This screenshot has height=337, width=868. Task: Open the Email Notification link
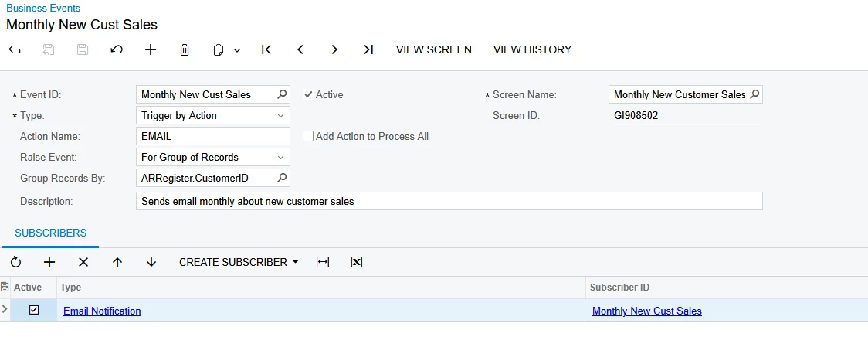[x=102, y=311]
